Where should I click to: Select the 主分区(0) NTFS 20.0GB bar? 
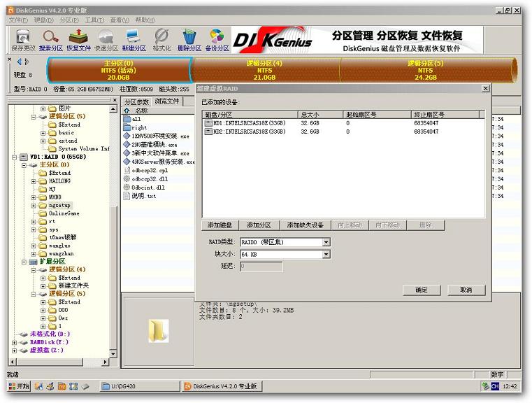coord(118,70)
